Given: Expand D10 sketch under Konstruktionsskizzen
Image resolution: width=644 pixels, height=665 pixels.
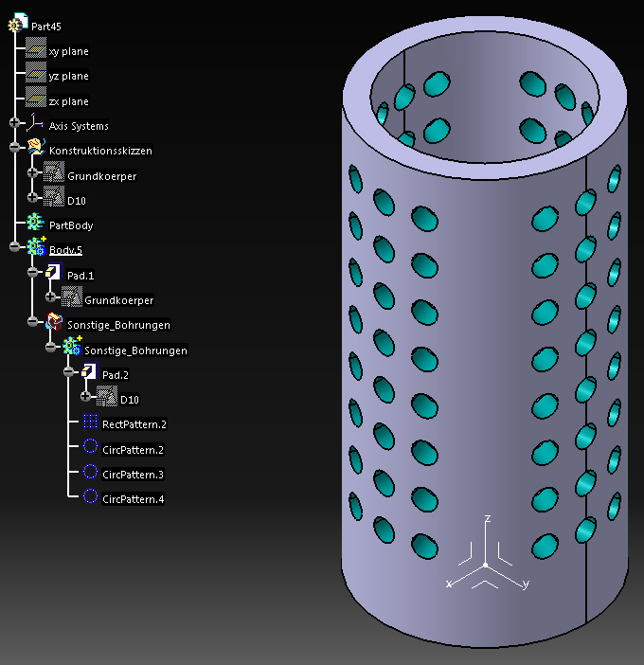Looking at the screenshot, I should pyautogui.click(x=32, y=197).
